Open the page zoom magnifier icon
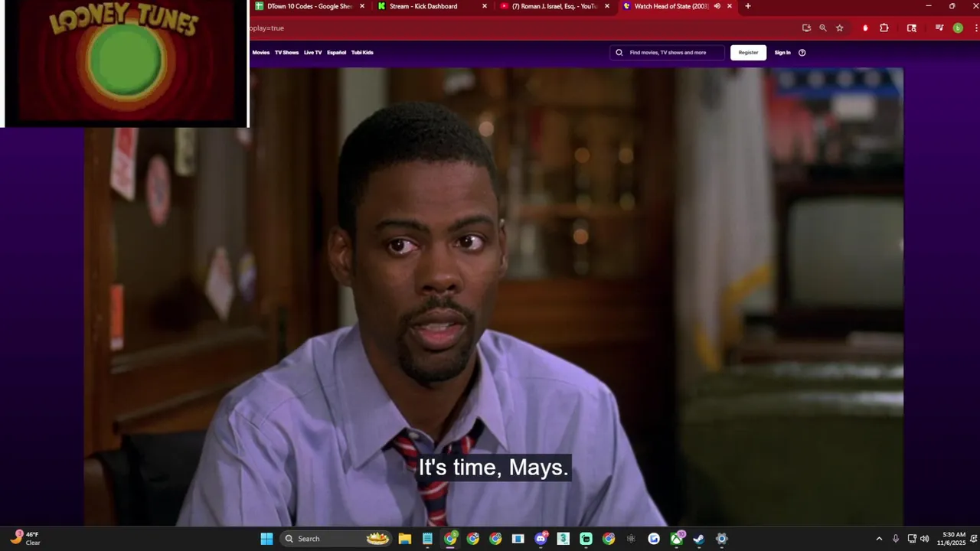 (x=823, y=28)
